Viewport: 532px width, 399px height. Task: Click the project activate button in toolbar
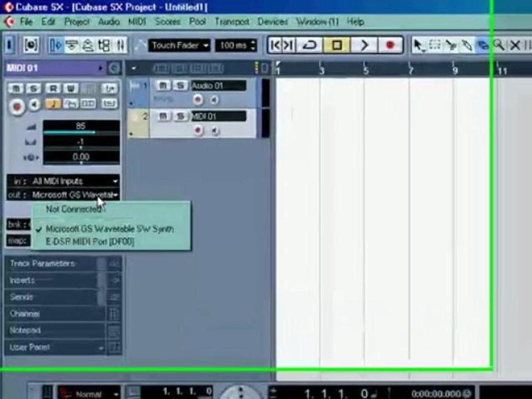[x=9, y=45]
